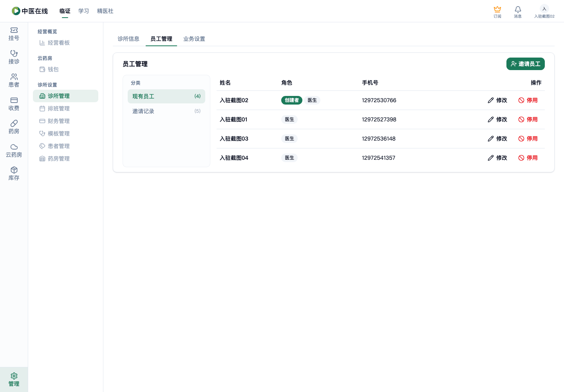Click the 排班管理 calendar icon
Screen dimensions: 564x392
42,108
